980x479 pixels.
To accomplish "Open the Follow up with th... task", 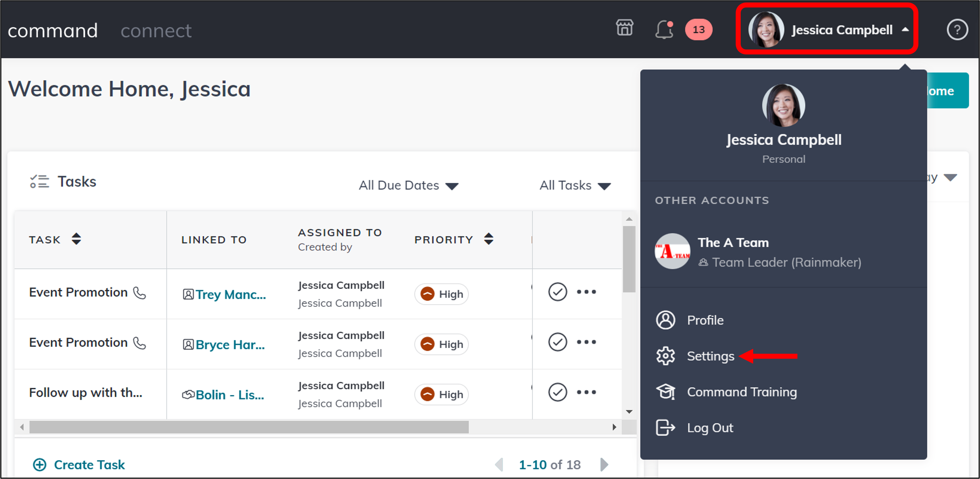I will click(85, 392).
